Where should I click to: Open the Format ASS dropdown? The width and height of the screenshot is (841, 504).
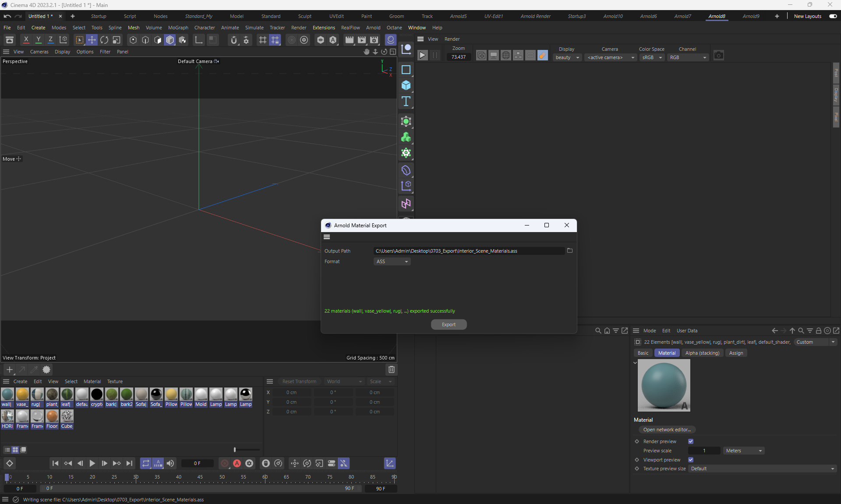(392, 261)
